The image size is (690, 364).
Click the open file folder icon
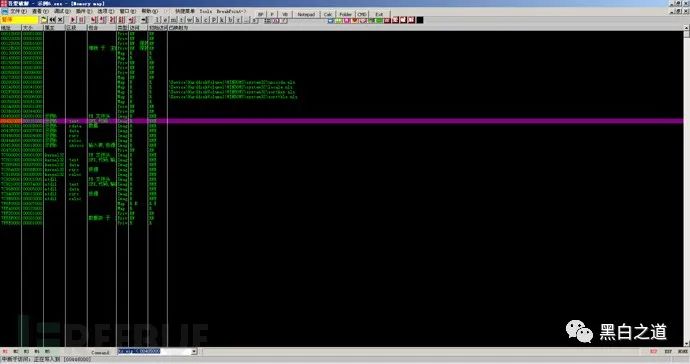44,20
